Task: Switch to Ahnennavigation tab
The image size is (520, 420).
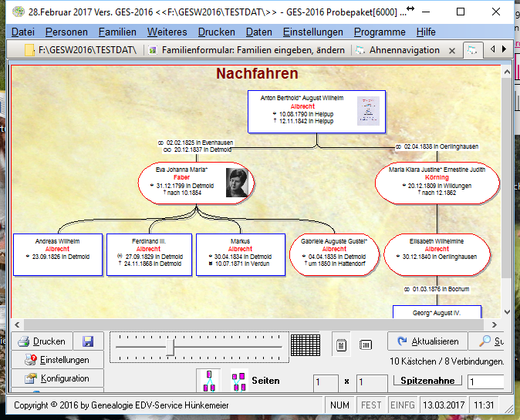Action: [398, 50]
